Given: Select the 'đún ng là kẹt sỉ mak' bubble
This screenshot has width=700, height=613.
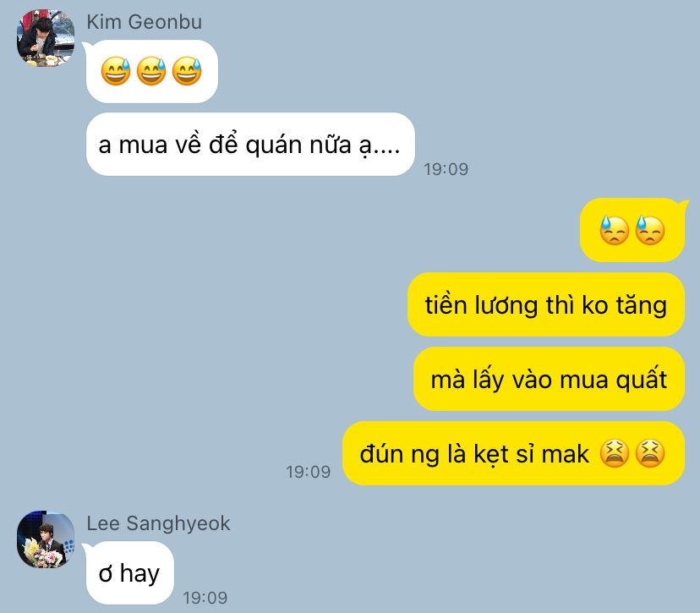Looking at the screenshot, I should (513, 453).
